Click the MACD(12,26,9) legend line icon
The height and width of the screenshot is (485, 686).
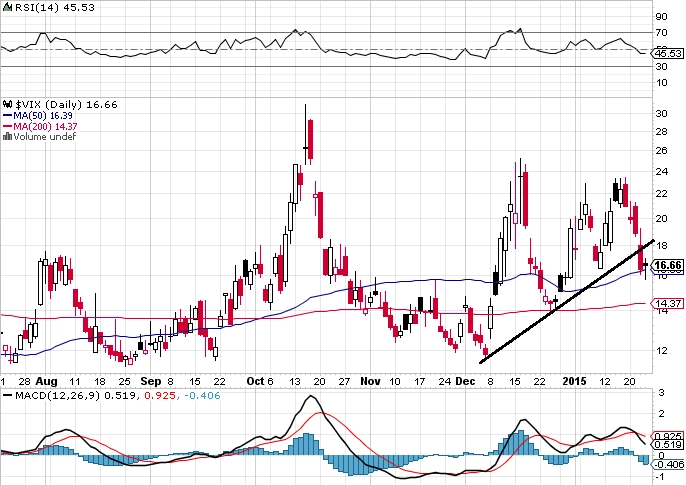pos(6,398)
